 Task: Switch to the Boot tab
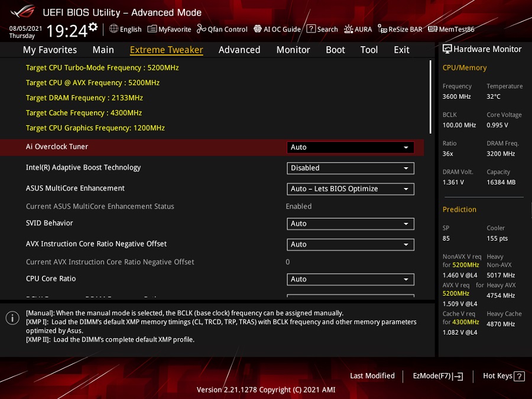(x=335, y=50)
